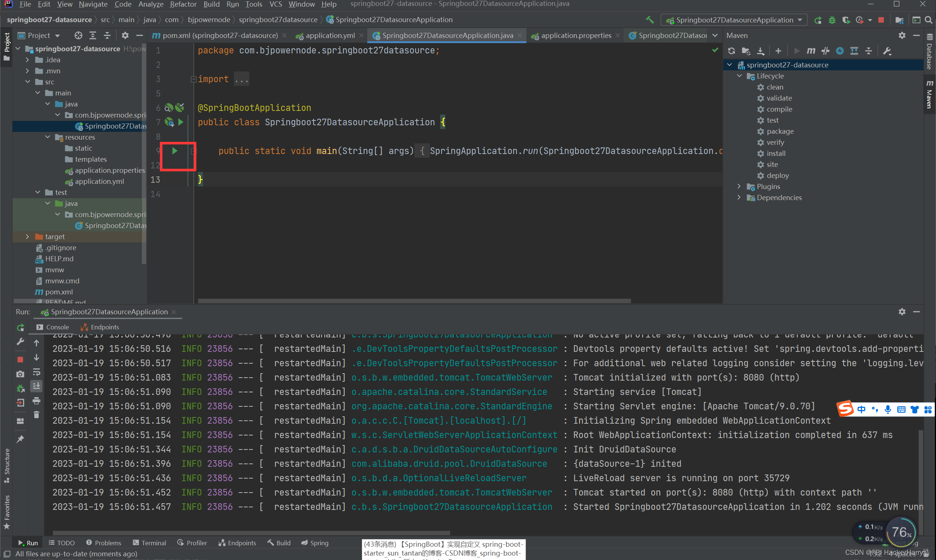936x560 pixels.
Task: Open the Navigate menu
Action: 93,4
